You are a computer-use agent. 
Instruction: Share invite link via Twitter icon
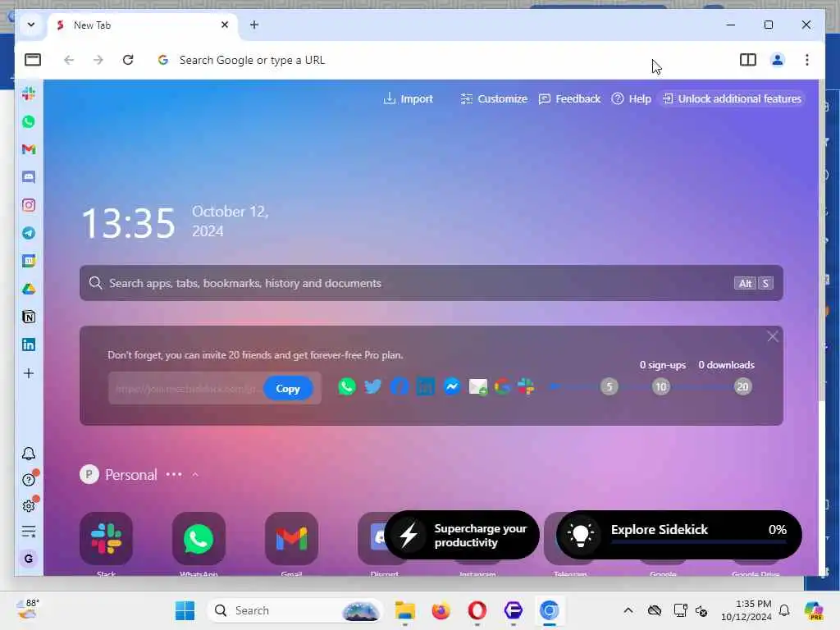click(373, 386)
